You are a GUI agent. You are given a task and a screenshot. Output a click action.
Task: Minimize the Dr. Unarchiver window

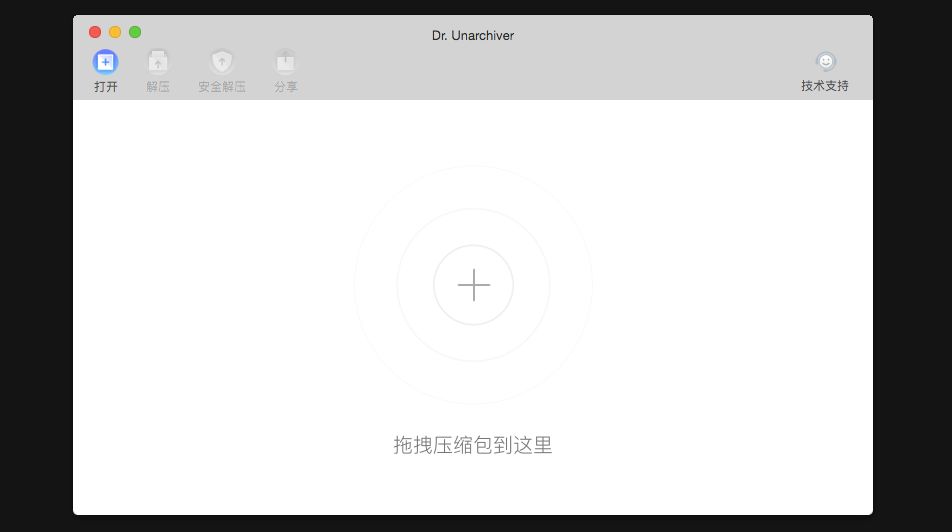point(115,32)
